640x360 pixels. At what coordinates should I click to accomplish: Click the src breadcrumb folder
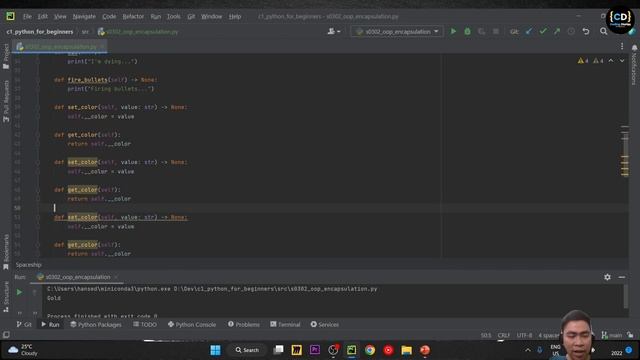[x=85, y=31]
